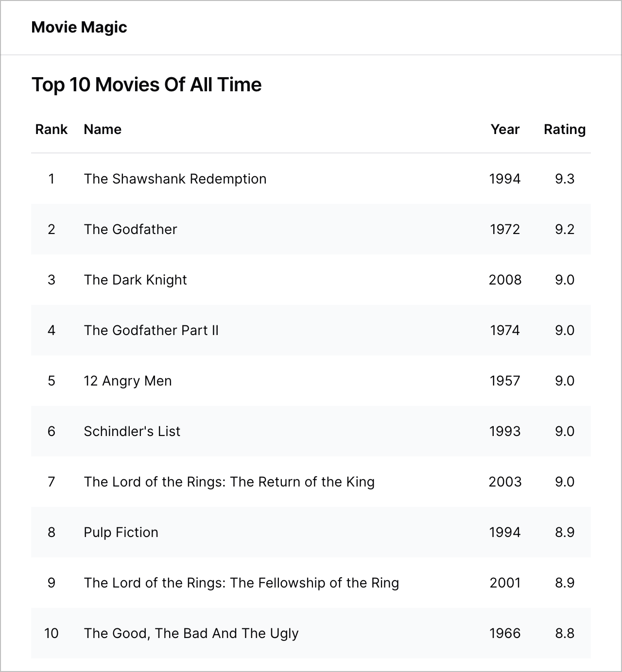The image size is (622, 672).
Task: Sort by the Rating column header
Action: tap(564, 129)
